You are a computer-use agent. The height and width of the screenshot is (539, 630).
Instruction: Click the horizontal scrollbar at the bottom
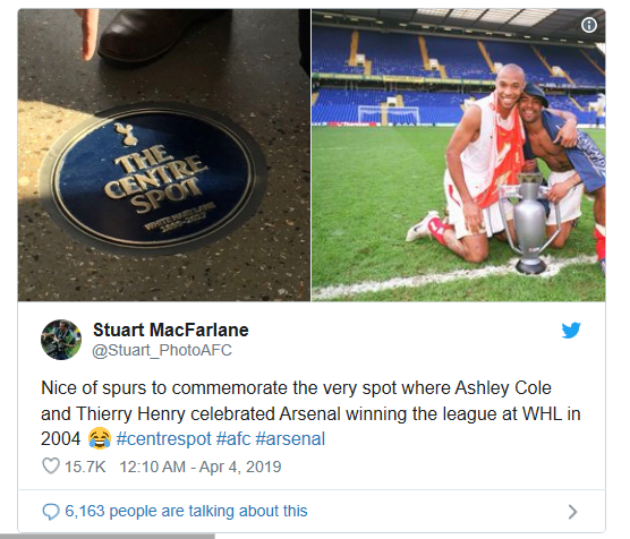pyautogui.click(x=107, y=536)
